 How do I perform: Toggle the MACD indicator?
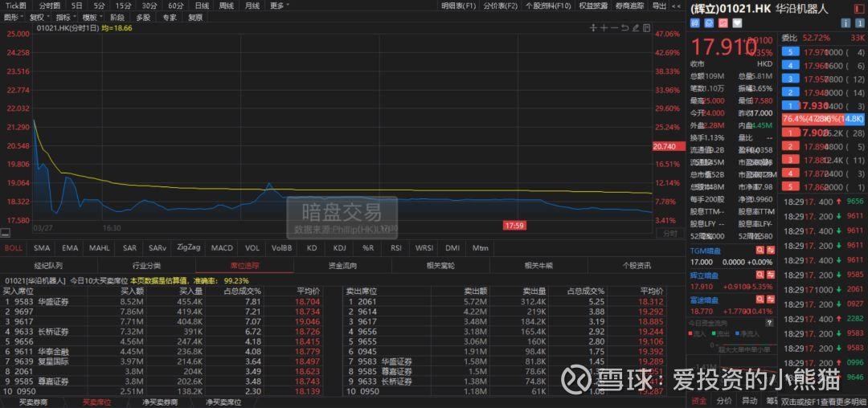(x=222, y=248)
